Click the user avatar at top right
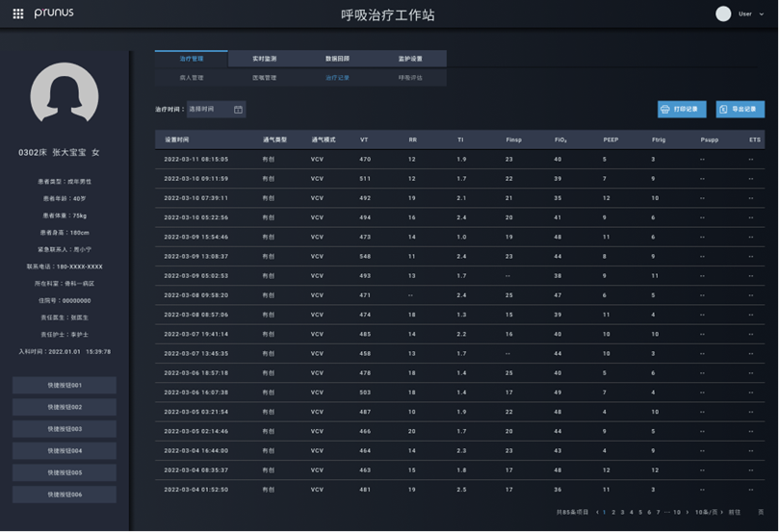This screenshot has height=532, width=779. (x=723, y=13)
